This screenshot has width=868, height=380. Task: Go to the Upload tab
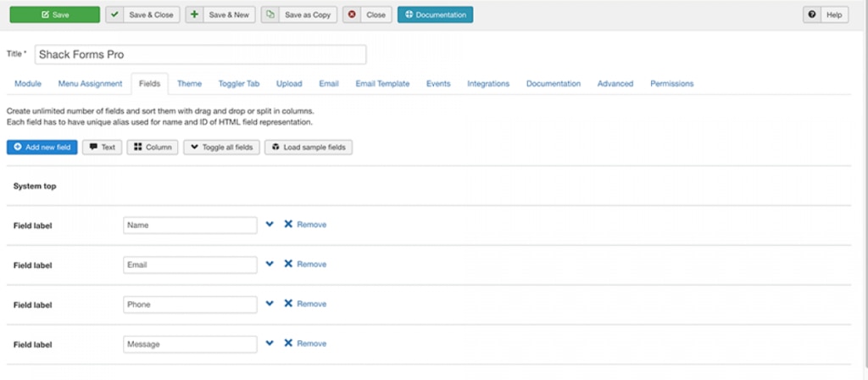click(289, 84)
